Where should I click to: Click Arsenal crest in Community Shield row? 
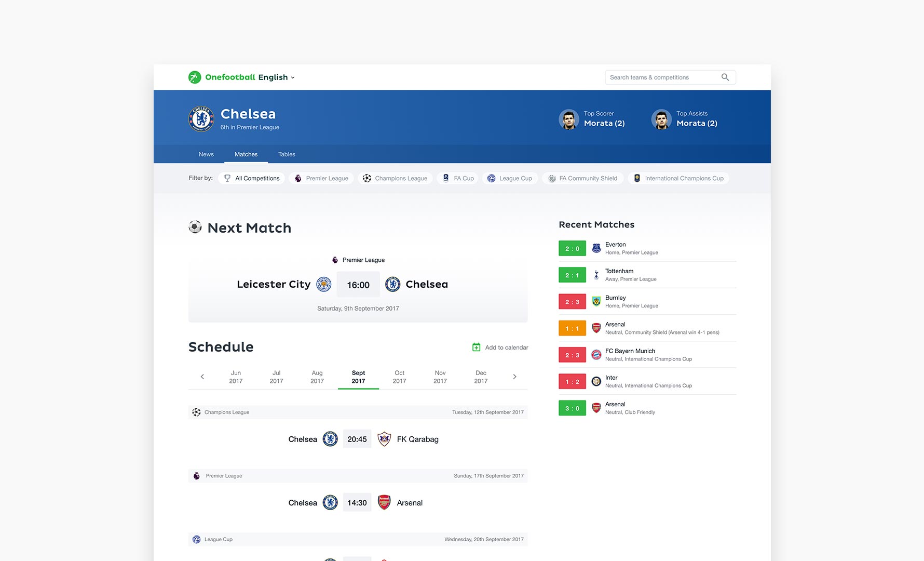coord(596,328)
